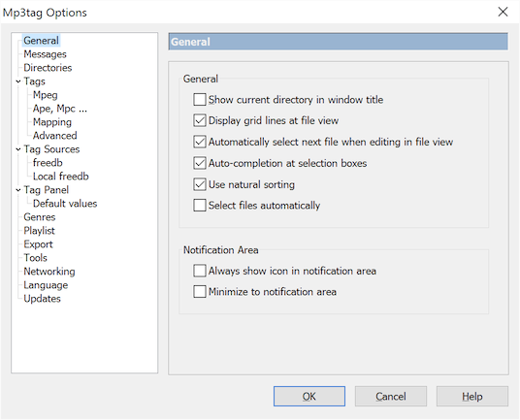Enable Show current directory in window title
This screenshot has width=520, height=420.
[200, 100]
